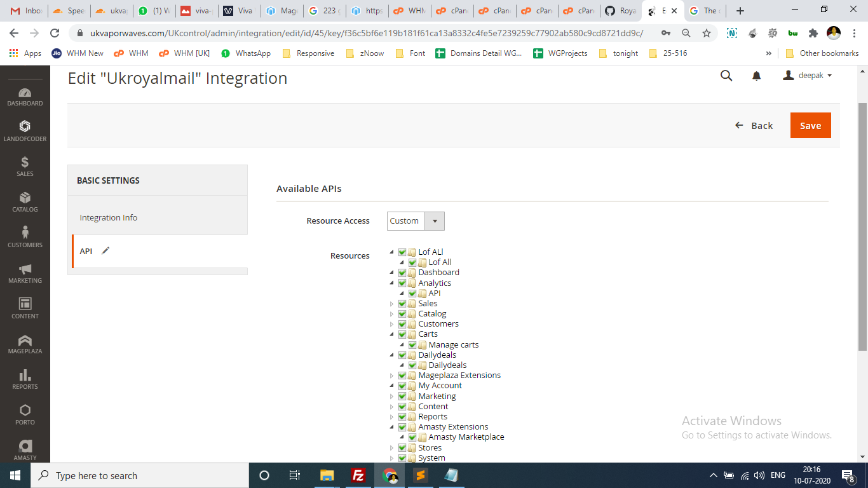Expand the Customers tree node arrow

tap(391, 324)
